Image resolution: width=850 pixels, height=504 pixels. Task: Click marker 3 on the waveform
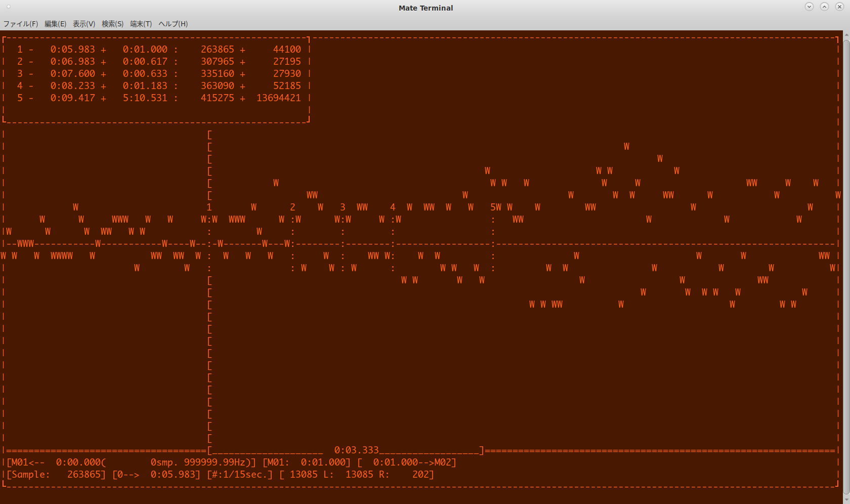pos(343,207)
